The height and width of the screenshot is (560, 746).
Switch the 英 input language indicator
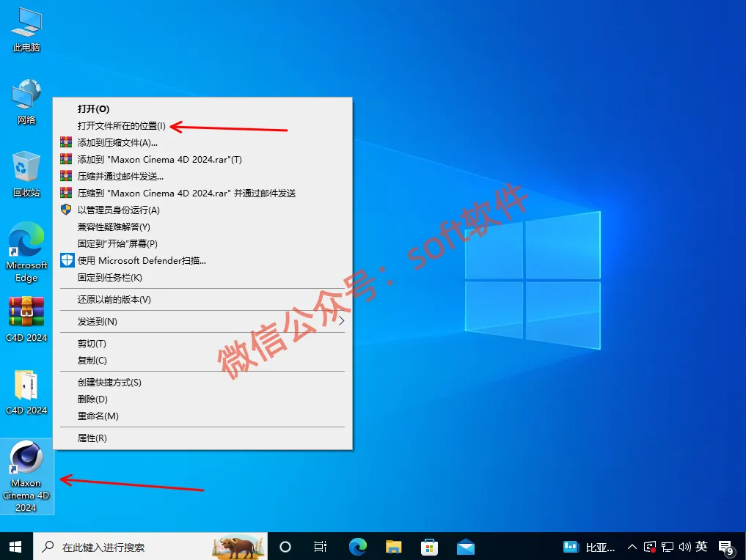point(701,547)
